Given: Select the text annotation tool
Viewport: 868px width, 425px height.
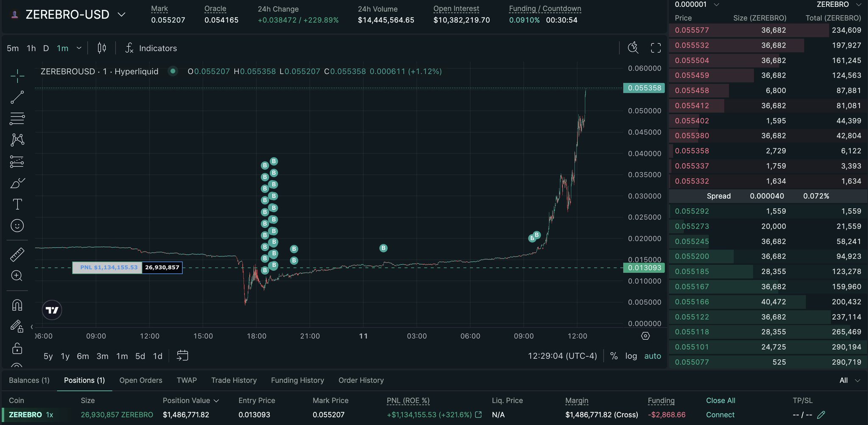Looking at the screenshot, I should 17,204.
